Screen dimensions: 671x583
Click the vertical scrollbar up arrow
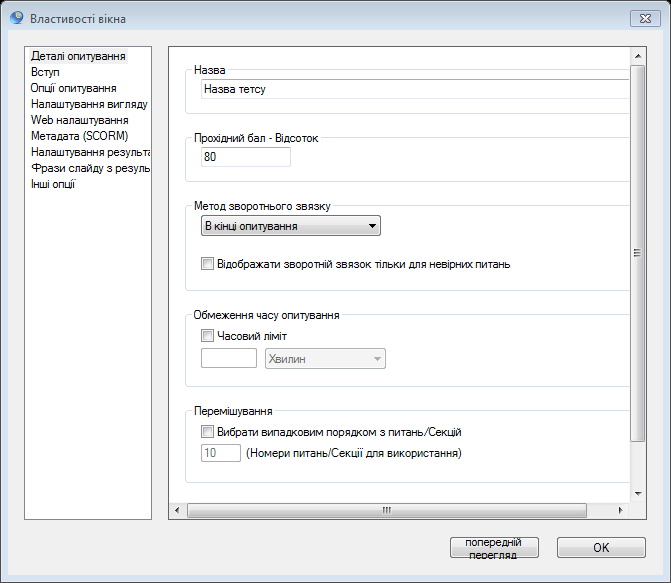[638, 56]
